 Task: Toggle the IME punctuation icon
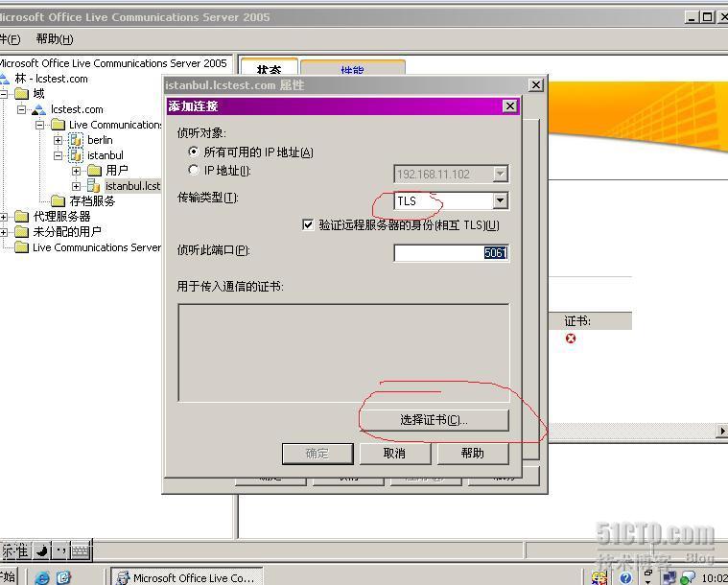pos(59,551)
